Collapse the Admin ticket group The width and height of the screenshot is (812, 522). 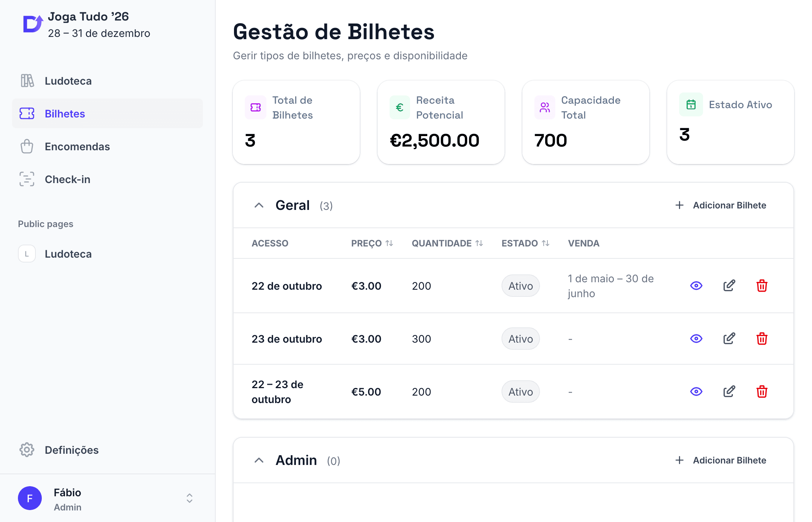[x=259, y=460]
